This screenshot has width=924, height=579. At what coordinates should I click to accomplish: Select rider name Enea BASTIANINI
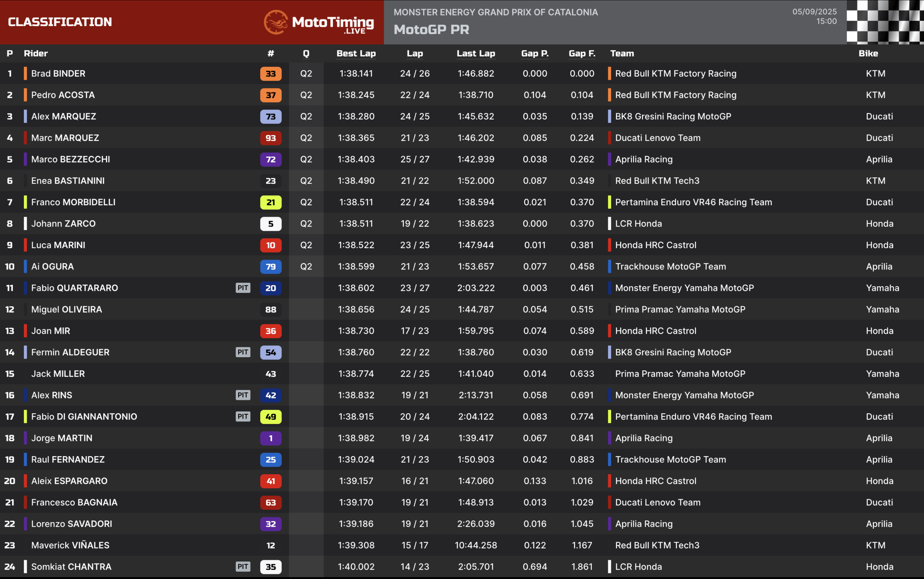(x=68, y=181)
